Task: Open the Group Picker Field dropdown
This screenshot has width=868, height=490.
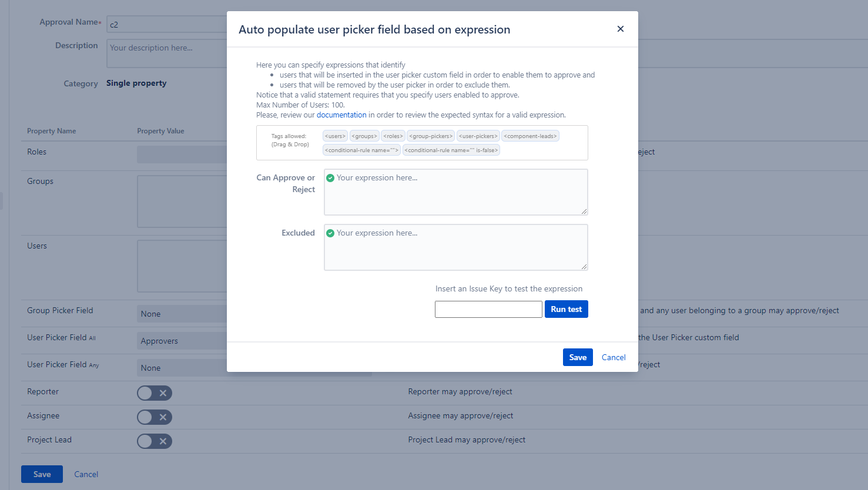Action: pyautogui.click(x=182, y=314)
